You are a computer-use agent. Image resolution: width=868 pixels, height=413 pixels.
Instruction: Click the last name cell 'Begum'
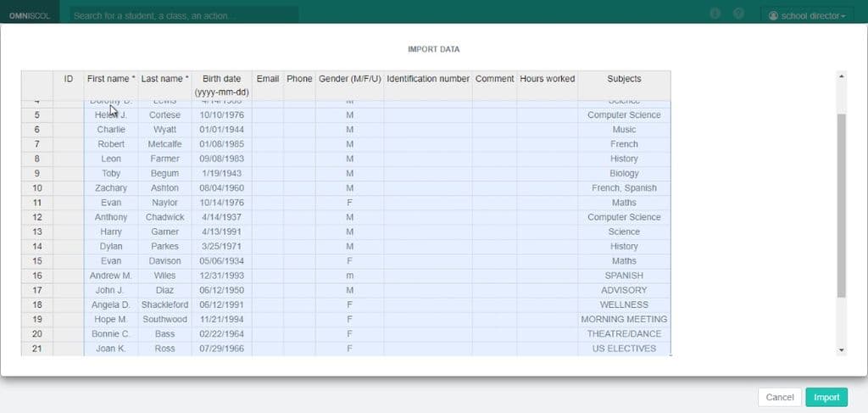(164, 173)
